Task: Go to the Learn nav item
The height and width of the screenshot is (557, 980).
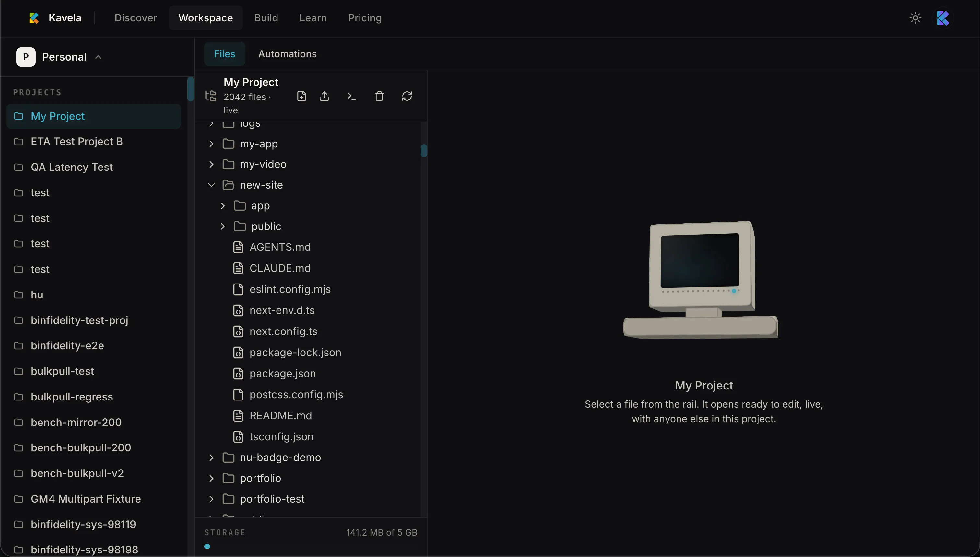Action: pos(313,18)
